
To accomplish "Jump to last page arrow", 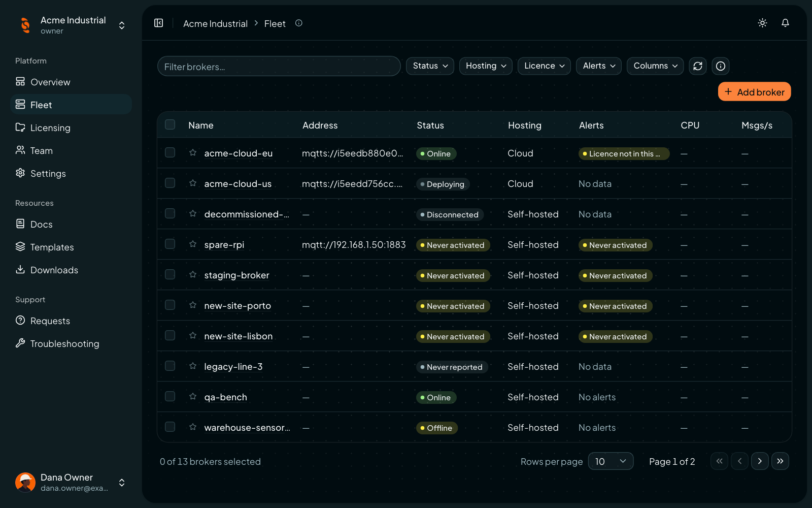I will coord(780,461).
